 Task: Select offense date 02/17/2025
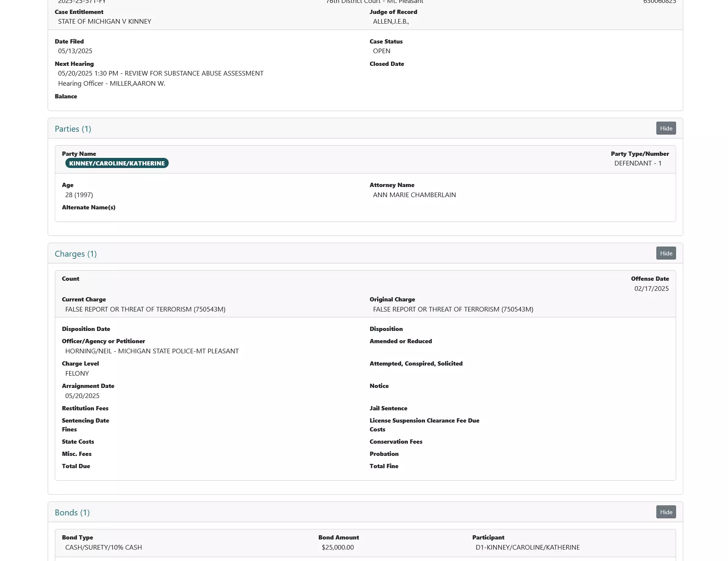click(x=652, y=289)
